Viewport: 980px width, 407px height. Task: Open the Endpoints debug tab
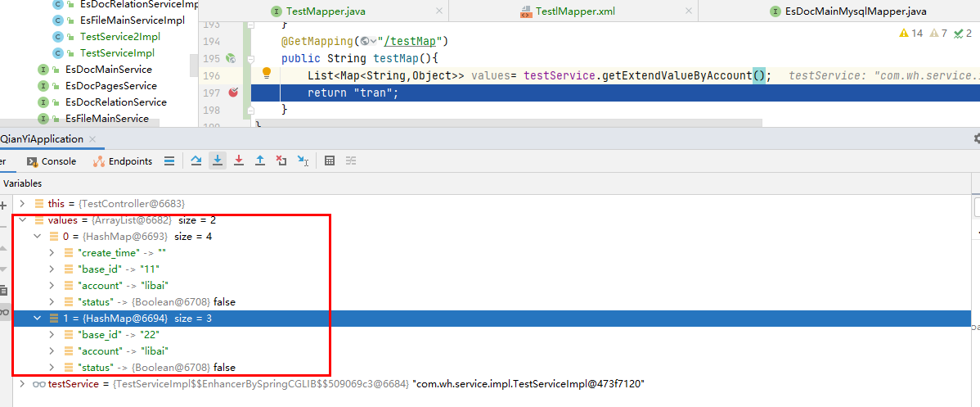point(123,161)
